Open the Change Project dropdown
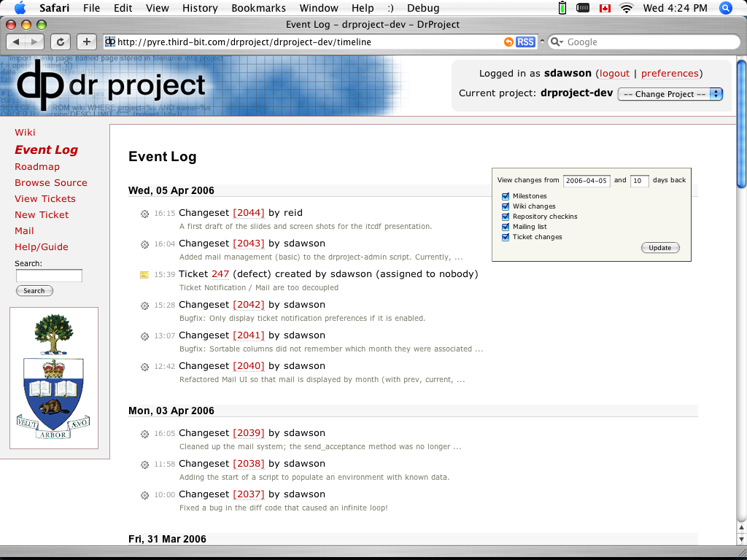 670,94
